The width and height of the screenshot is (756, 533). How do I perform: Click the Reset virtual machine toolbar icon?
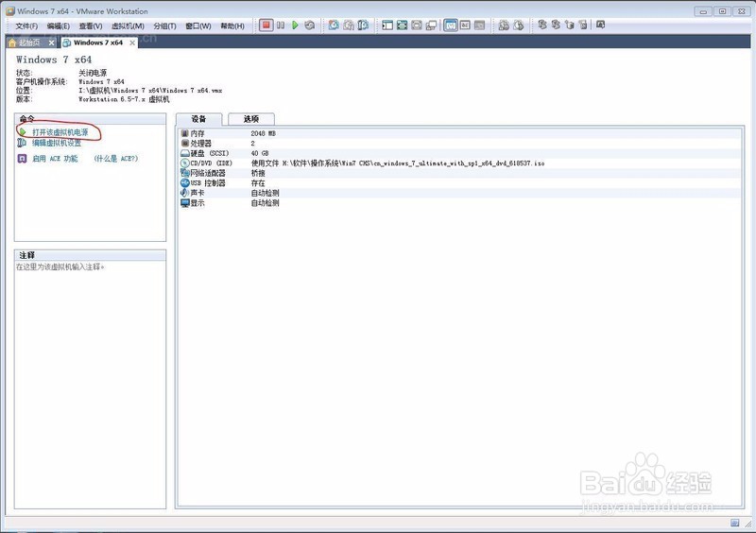click(310, 26)
